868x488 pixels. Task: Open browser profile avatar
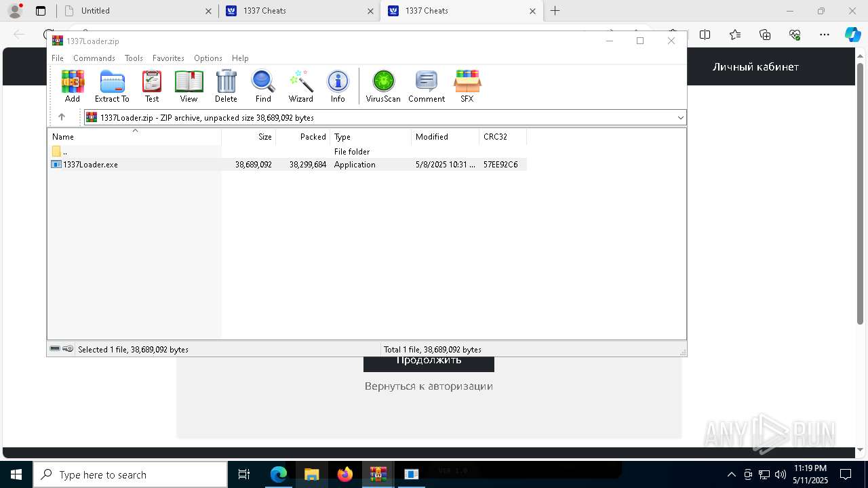pos(15,10)
